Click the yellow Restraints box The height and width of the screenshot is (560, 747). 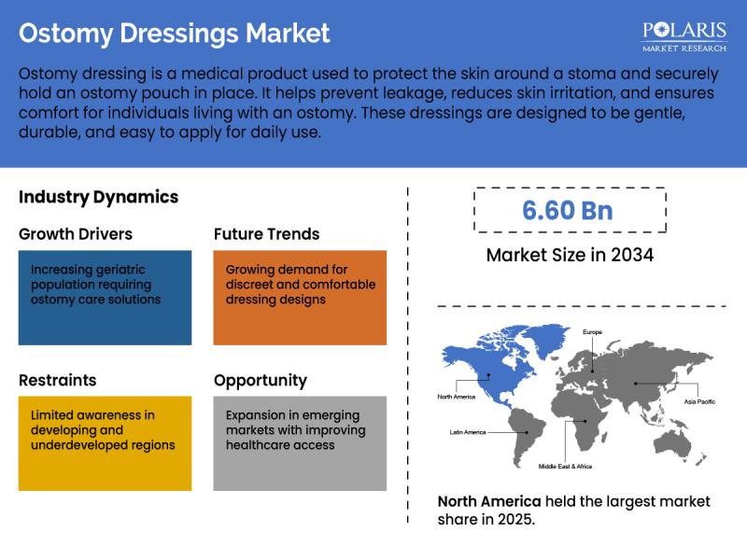click(105, 443)
